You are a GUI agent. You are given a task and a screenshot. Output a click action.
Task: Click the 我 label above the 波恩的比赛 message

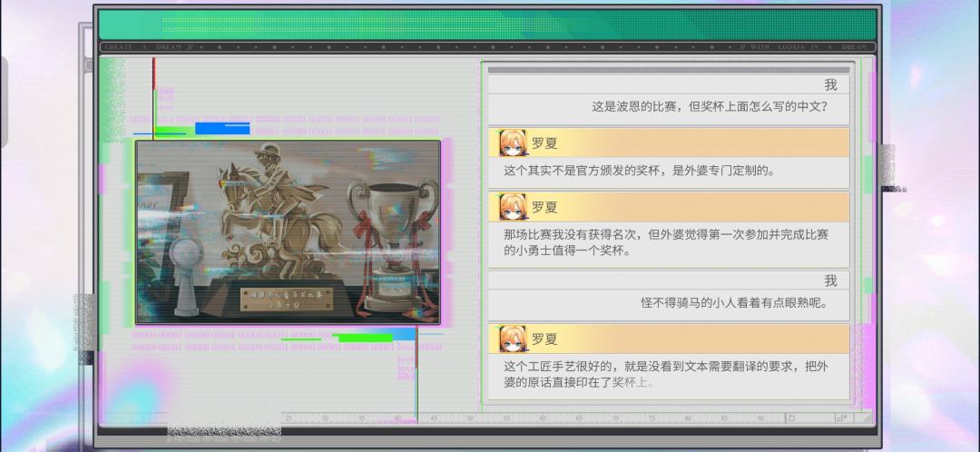tap(830, 85)
